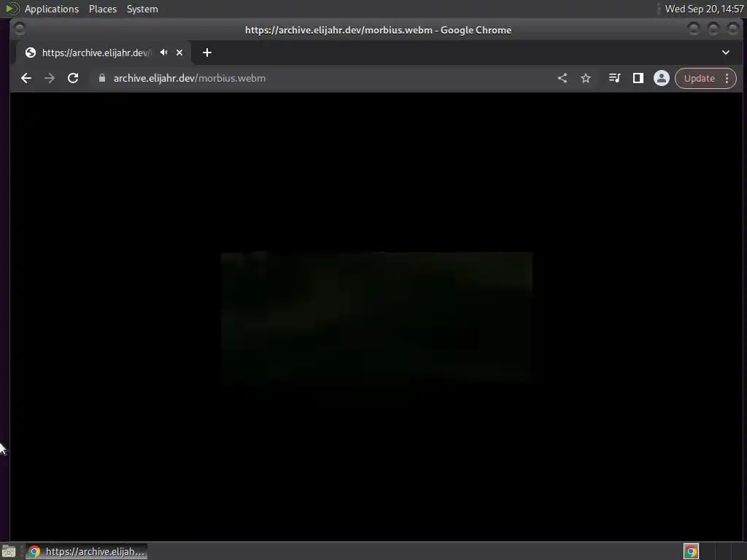
Task: Click the clock showing Wed Sep 20, 14:57
Action: [x=704, y=9]
